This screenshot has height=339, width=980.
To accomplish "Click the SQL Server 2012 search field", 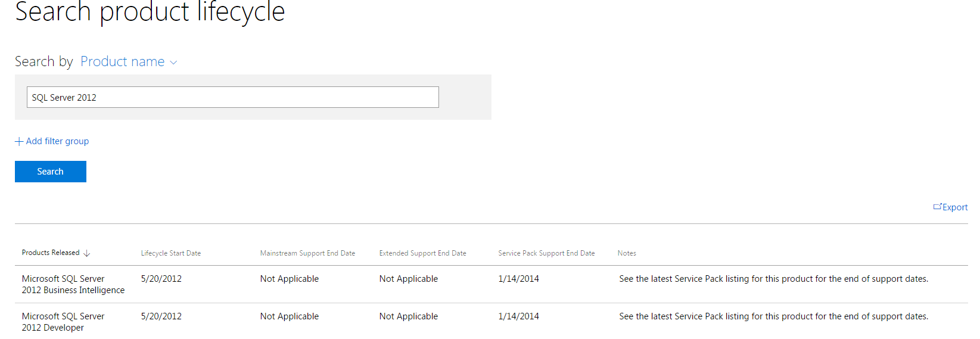I will 232,97.
